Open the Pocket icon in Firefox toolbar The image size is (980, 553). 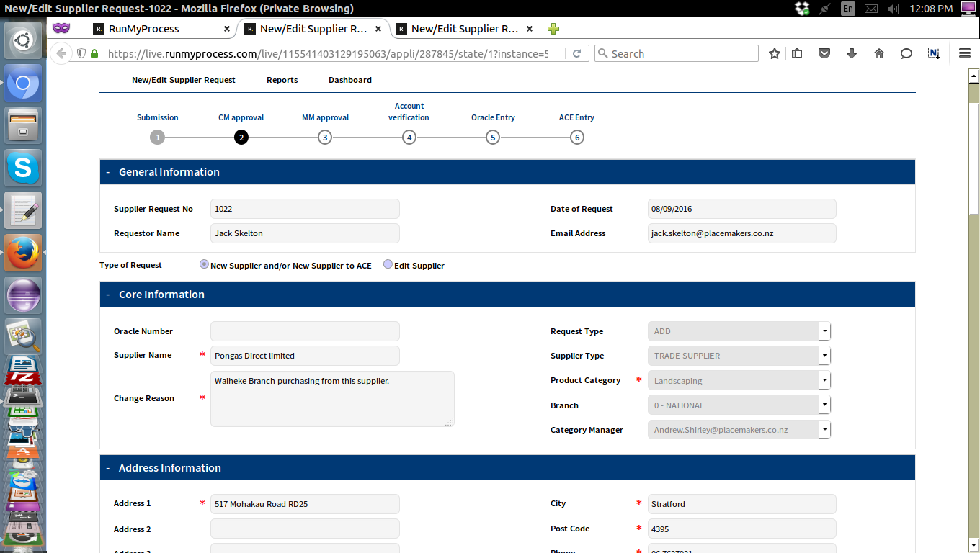tap(824, 54)
